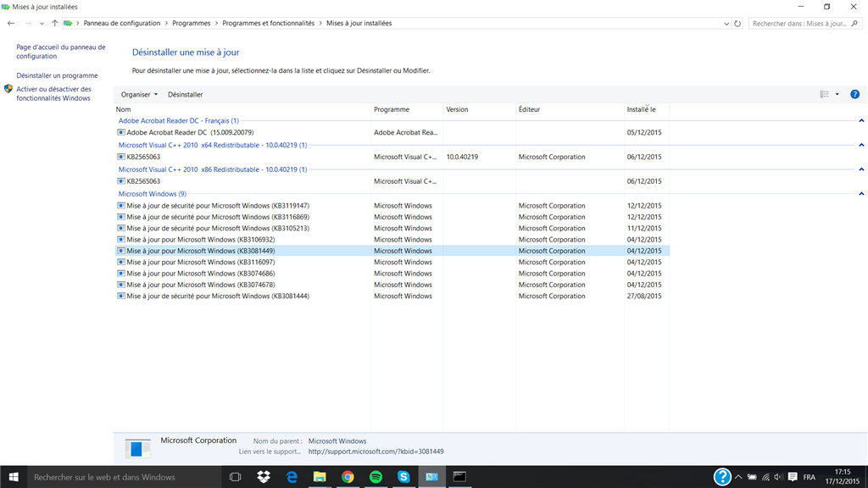This screenshot has height=488, width=868.
Task: Open the volume control in the tray
Action: click(778, 477)
